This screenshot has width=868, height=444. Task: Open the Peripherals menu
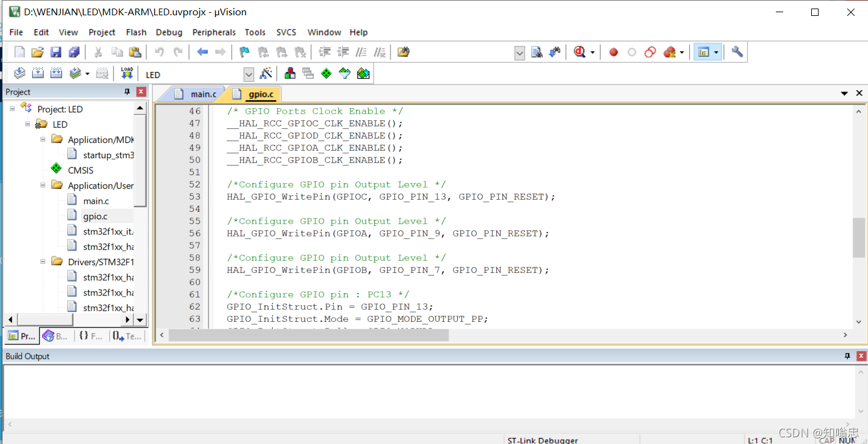pos(214,32)
